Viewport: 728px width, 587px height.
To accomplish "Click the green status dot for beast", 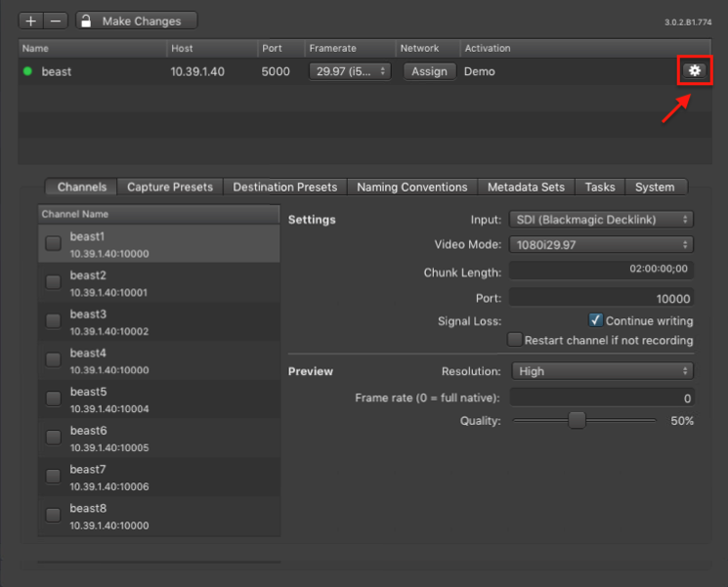I will (x=28, y=71).
